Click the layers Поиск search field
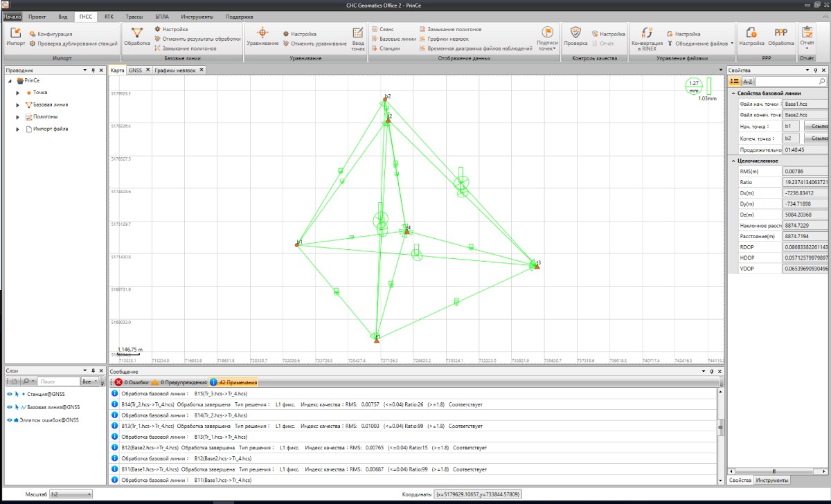 [x=57, y=381]
